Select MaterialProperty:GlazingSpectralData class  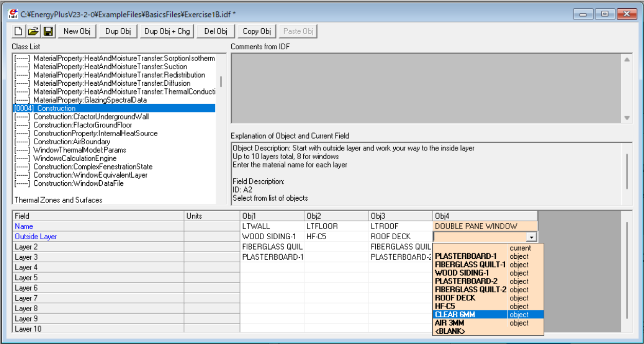tap(114, 100)
